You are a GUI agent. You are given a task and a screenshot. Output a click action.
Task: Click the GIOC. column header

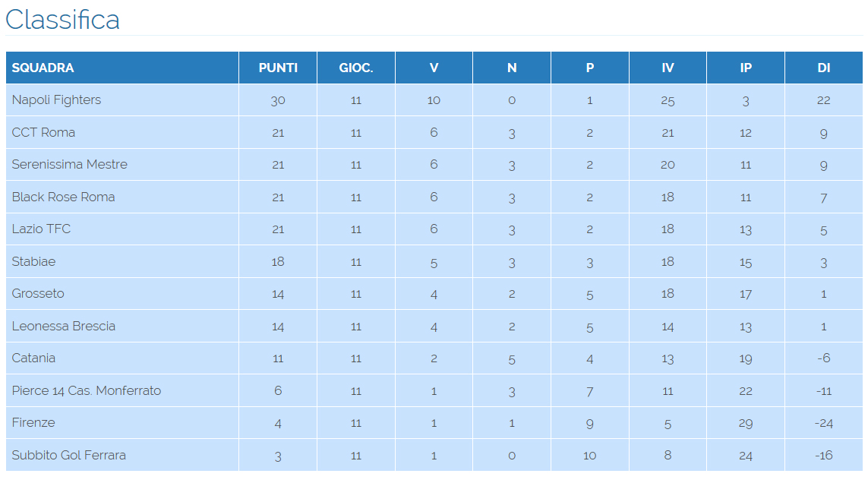click(x=356, y=68)
